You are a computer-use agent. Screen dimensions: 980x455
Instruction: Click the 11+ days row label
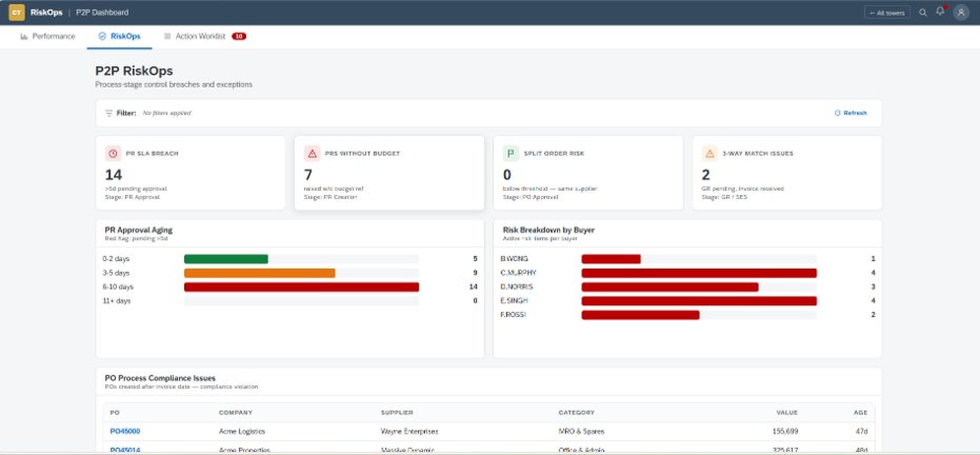tap(116, 301)
